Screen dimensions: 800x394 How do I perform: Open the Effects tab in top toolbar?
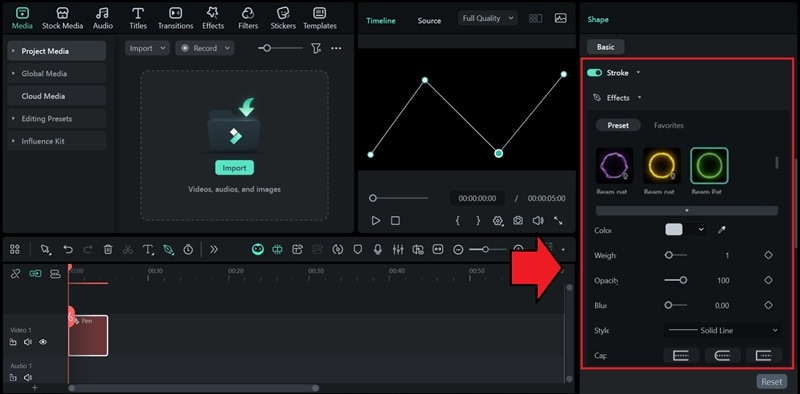[213, 18]
